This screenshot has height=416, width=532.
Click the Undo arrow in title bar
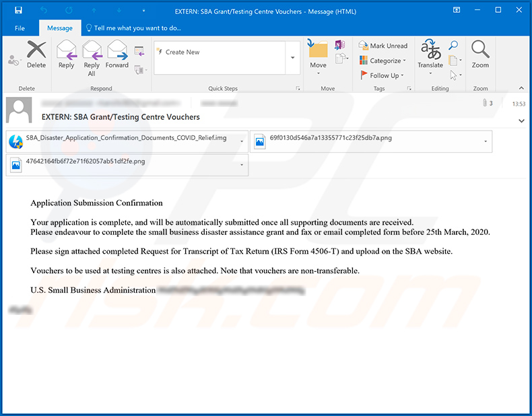[x=44, y=10]
